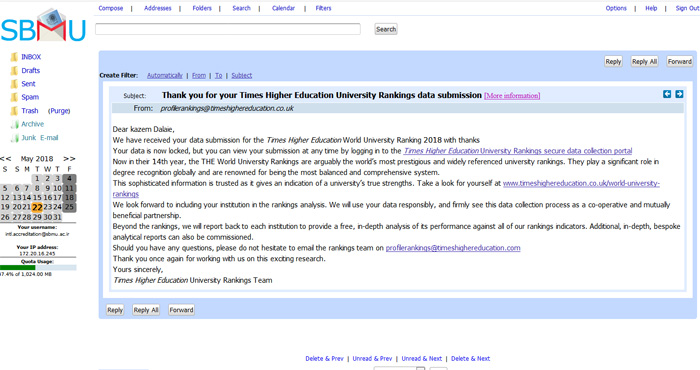Click profilerankings@timeshighereducation.com email link

(453, 248)
